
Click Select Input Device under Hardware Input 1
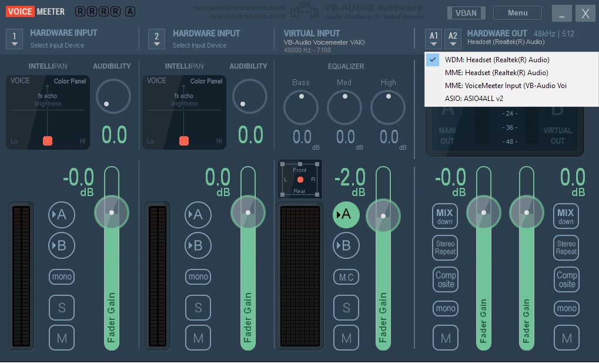[x=57, y=45]
